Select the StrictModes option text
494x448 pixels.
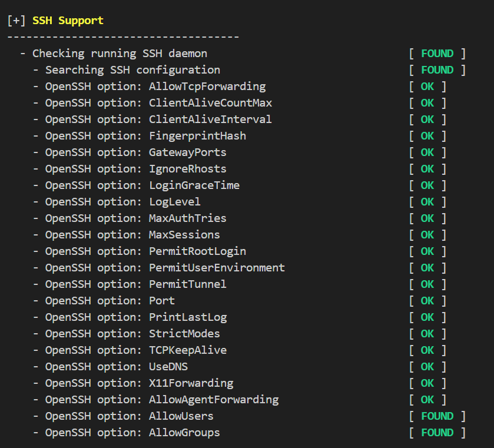pos(184,334)
